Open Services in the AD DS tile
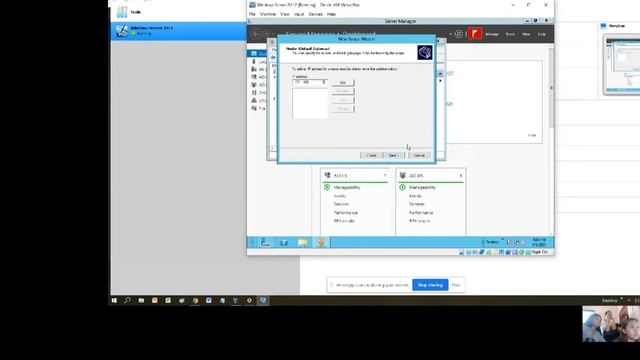This screenshot has width=640, height=360. (417, 204)
